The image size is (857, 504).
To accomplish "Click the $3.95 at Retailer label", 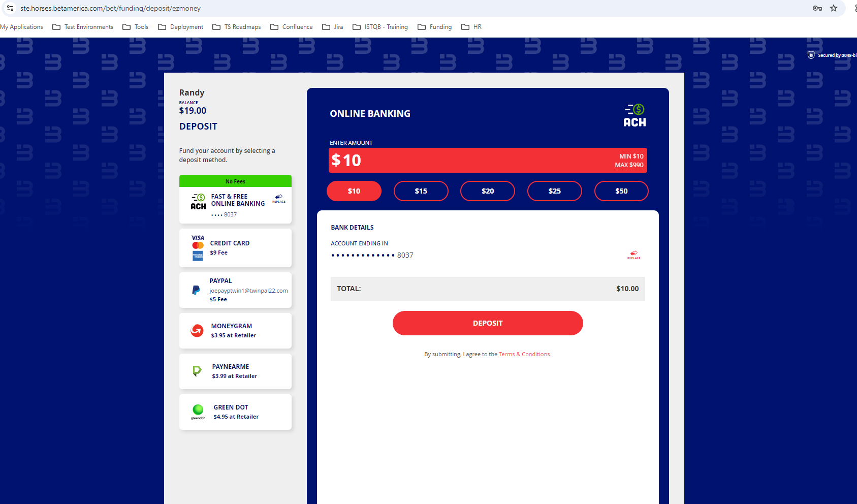I will 234,335.
